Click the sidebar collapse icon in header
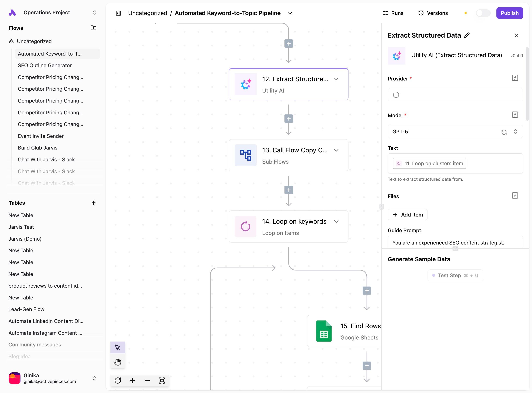Screen dimensions: 532x393 coord(118,13)
